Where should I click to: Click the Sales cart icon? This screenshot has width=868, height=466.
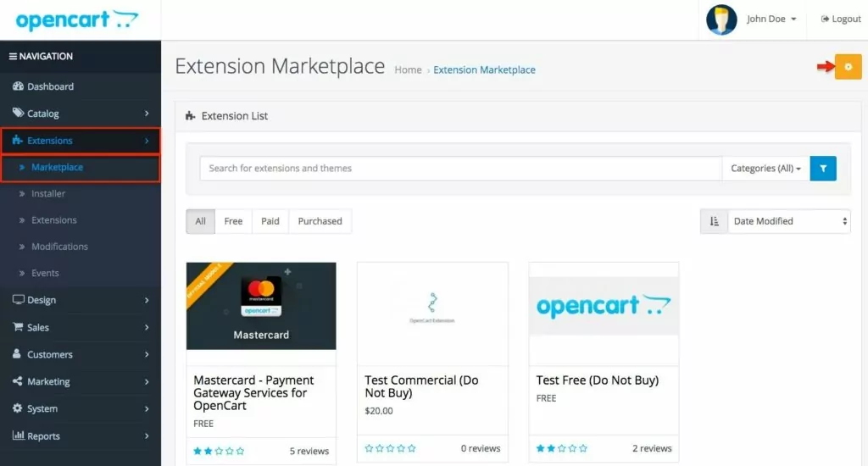tap(18, 327)
